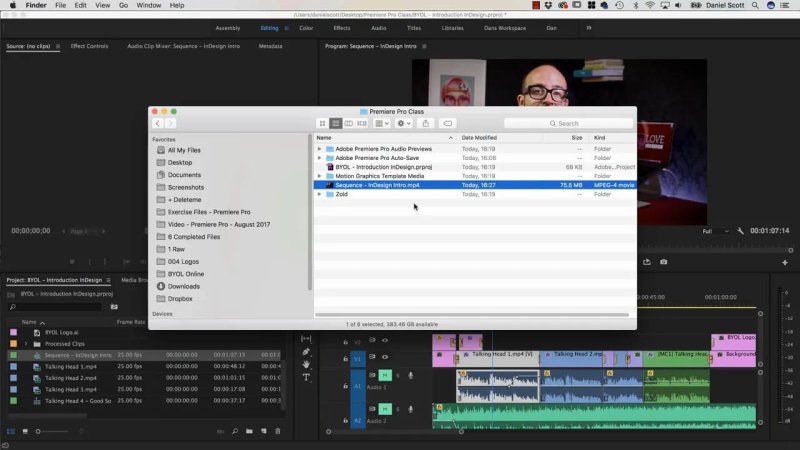Image resolution: width=800 pixels, height=450 pixels.
Task: Toggle V1 track output eye
Action: 385,357
